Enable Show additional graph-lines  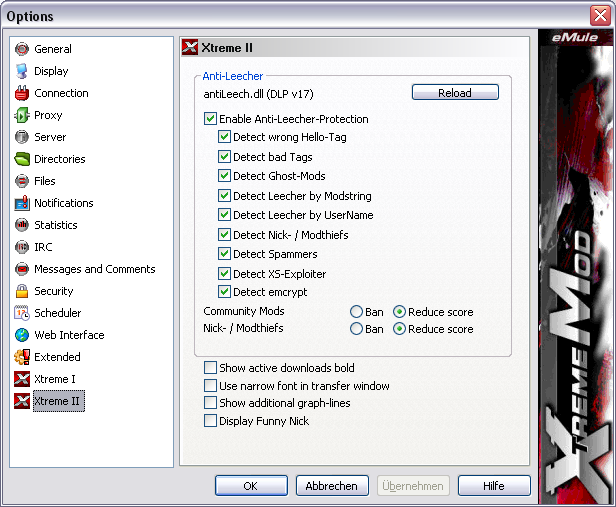coord(210,403)
